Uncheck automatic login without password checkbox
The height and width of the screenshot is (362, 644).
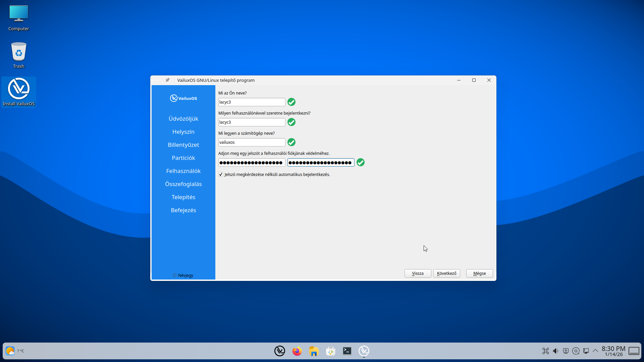221,174
